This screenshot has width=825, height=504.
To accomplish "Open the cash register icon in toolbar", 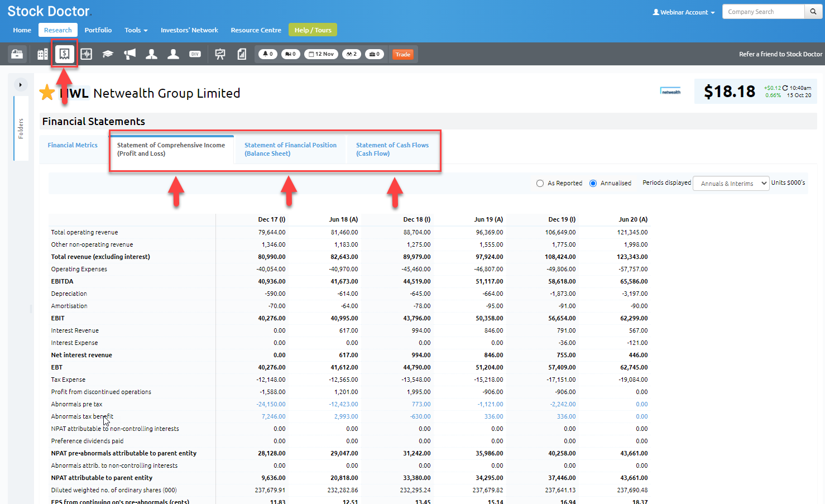I will tap(17, 54).
